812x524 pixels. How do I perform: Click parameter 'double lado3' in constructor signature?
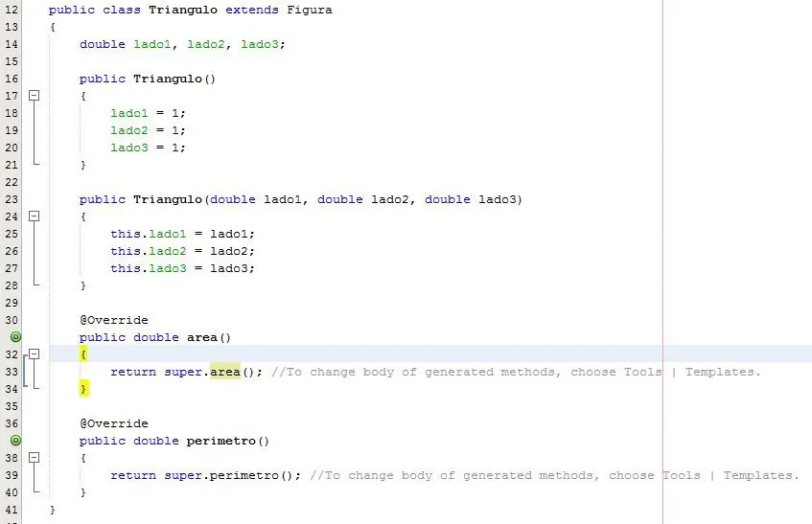tap(470, 199)
